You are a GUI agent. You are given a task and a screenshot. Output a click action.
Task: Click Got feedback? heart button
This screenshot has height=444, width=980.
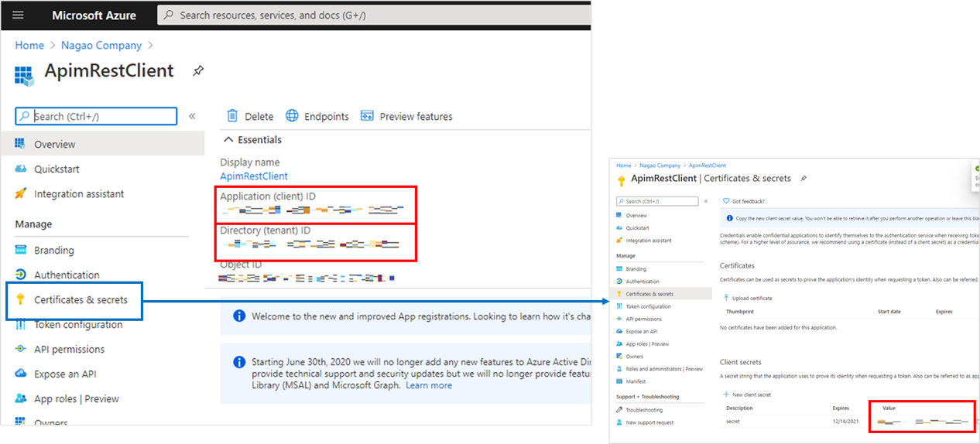coord(743,201)
